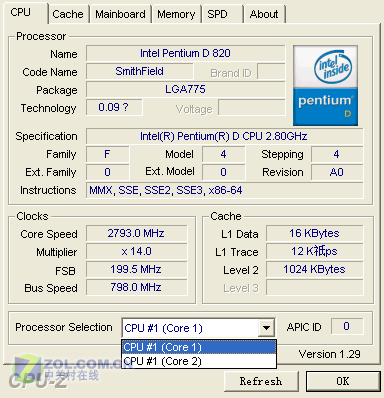Click the FSB value 199.5 MHz
This screenshot has height=398, width=384.
coord(136,269)
